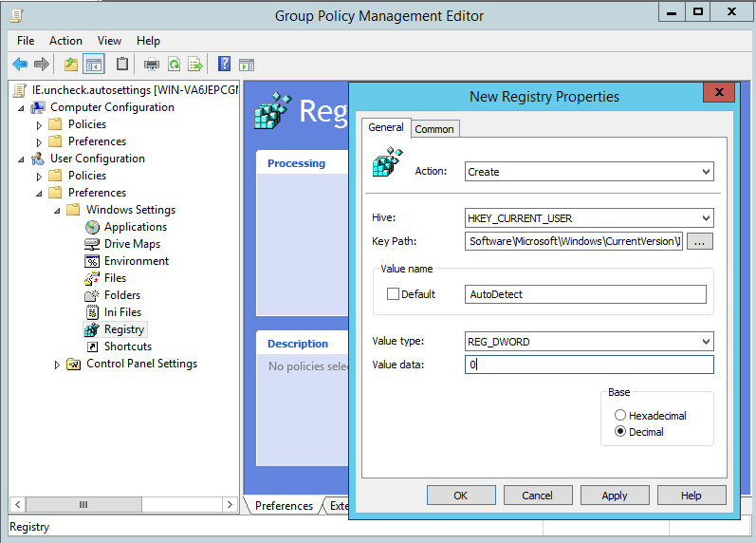Click the Folders preference icon

coord(92,295)
